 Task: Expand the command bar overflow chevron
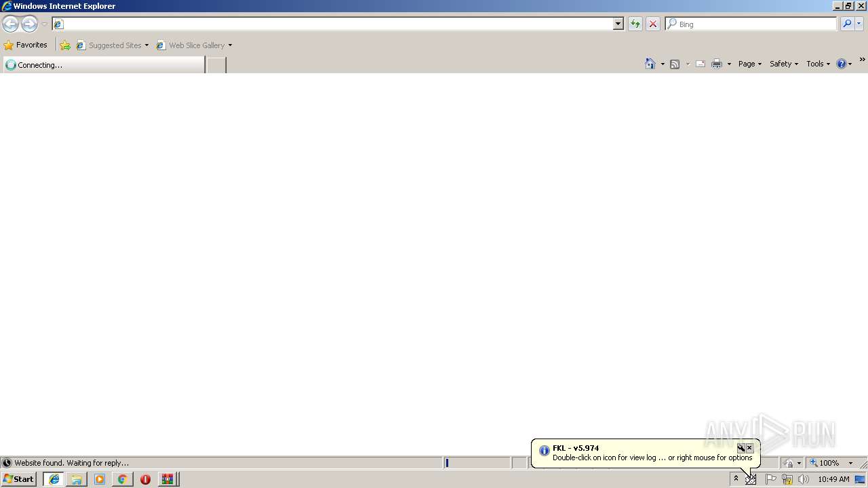863,60
